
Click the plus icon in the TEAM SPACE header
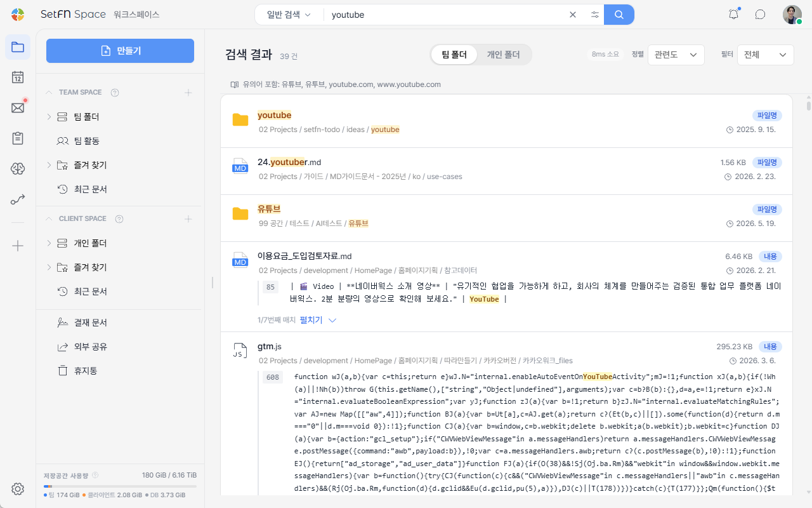coord(188,93)
